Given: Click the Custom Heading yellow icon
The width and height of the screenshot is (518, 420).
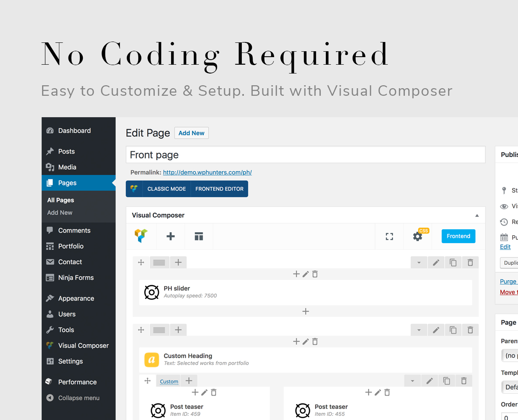Looking at the screenshot, I should (x=152, y=360).
